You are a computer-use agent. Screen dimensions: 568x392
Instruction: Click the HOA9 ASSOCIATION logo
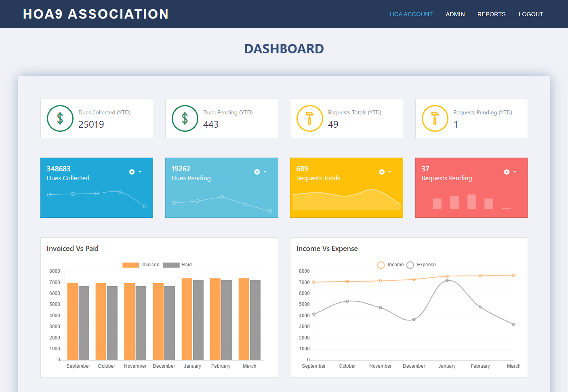[x=96, y=14]
